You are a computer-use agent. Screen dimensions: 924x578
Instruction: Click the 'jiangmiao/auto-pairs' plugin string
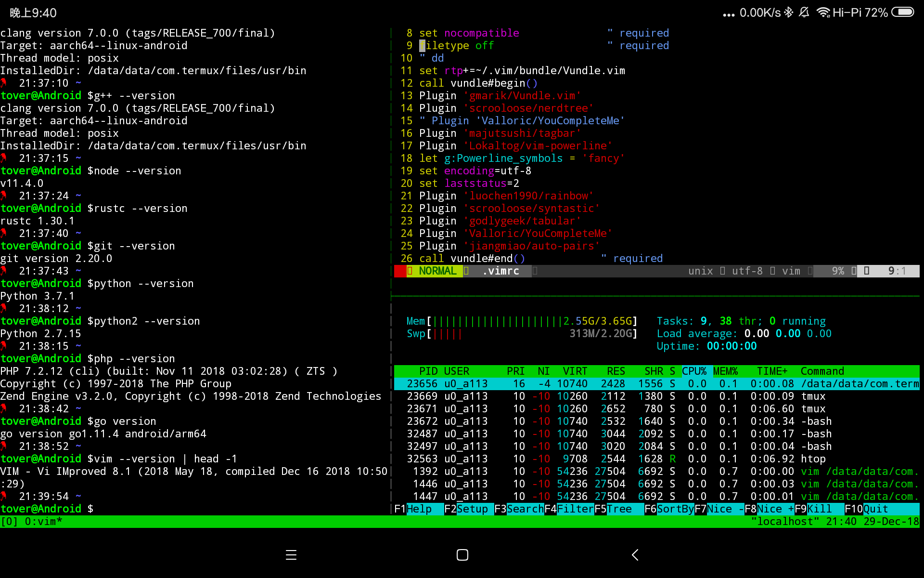532,246
